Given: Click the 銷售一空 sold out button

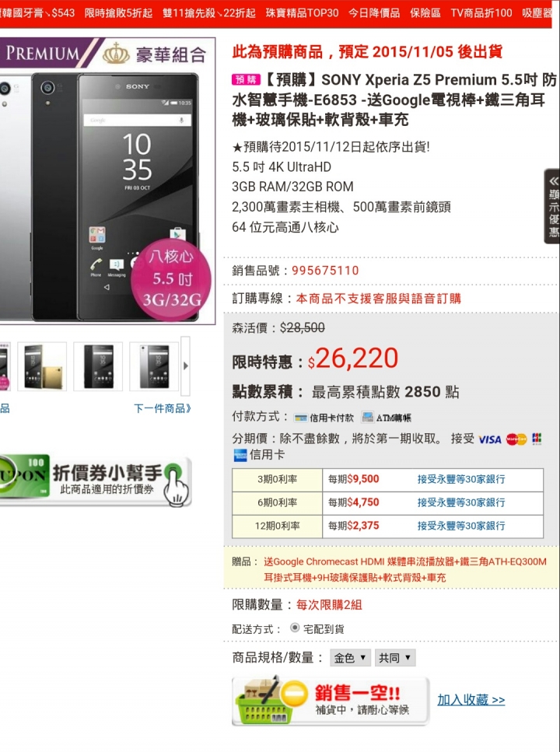Looking at the screenshot, I should pyautogui.click(x=331, y=701).
